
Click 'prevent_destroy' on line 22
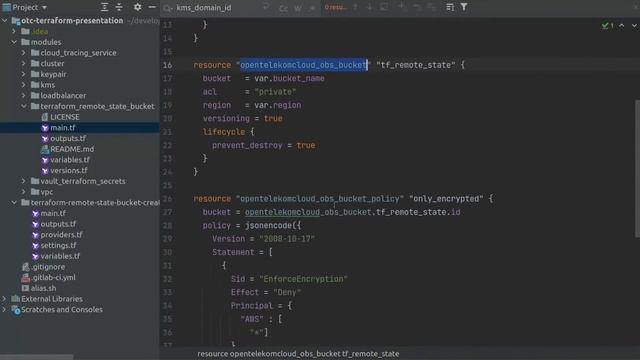click(247, 145)
